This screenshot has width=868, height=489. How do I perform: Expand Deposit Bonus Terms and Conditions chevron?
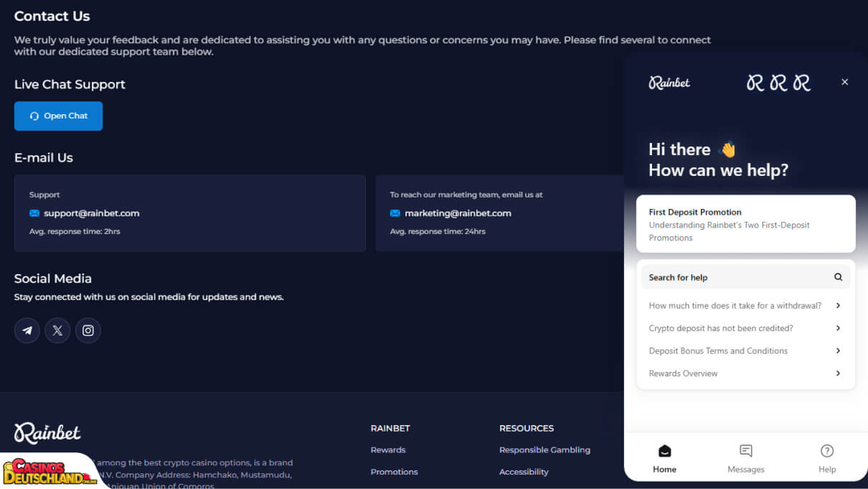[838, 350]
